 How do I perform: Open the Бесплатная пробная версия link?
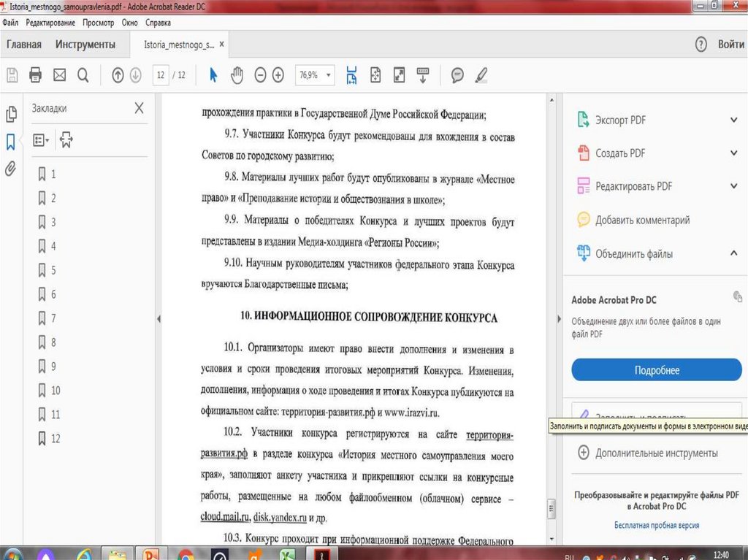[656, 525]
